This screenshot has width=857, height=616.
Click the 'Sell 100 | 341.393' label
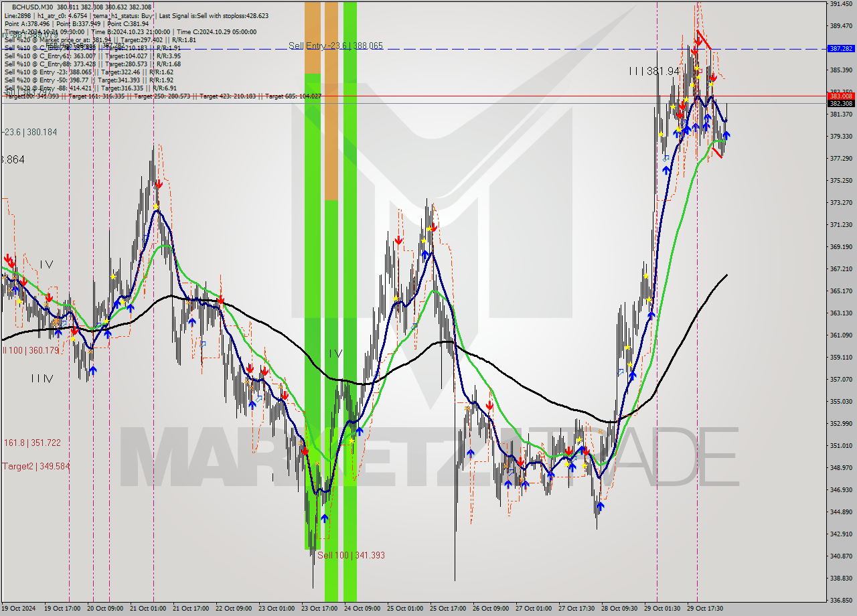(x=351, y=555)
